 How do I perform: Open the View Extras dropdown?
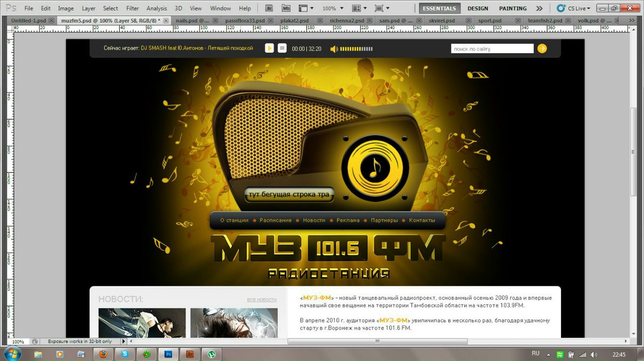(x=306, y=8)
